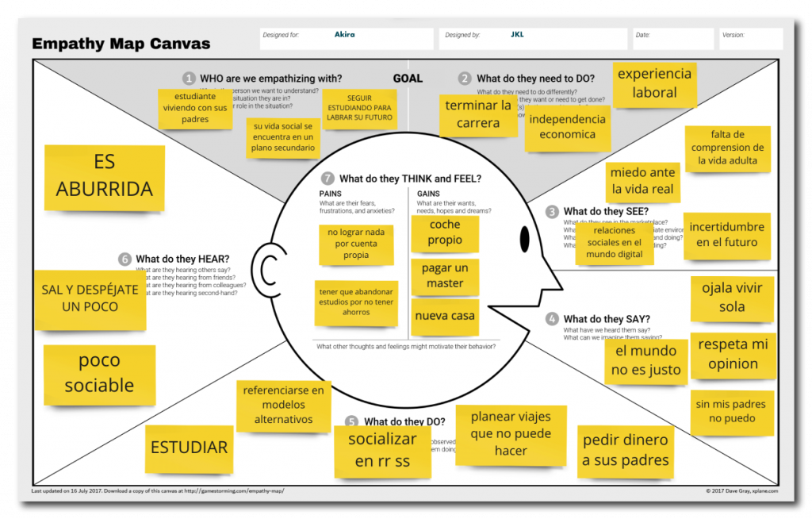812x519 pixels.
Task: Click the empty Date field
Action: [x=672, y=39]
